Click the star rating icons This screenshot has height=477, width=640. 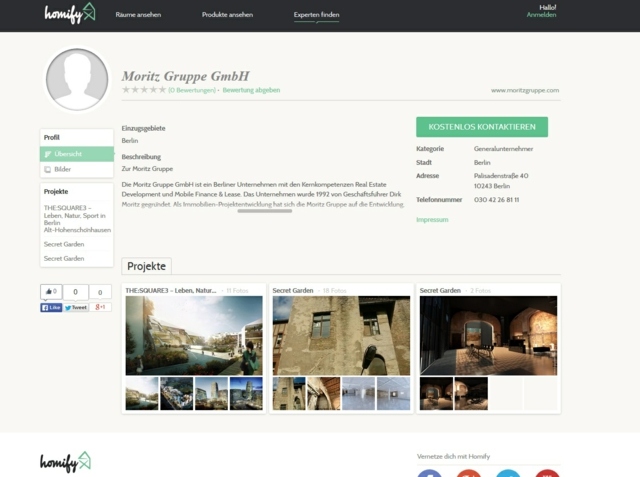coord(143,90)
